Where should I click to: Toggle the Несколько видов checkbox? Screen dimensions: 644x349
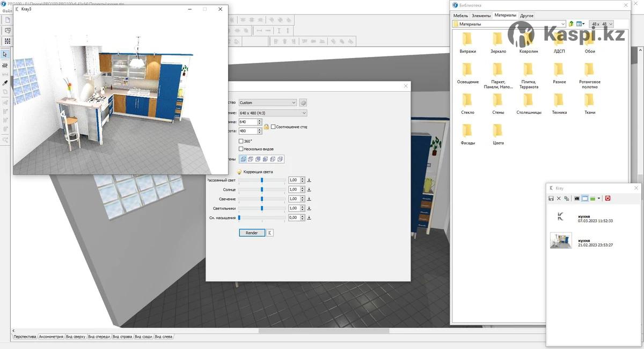(241, 149)
